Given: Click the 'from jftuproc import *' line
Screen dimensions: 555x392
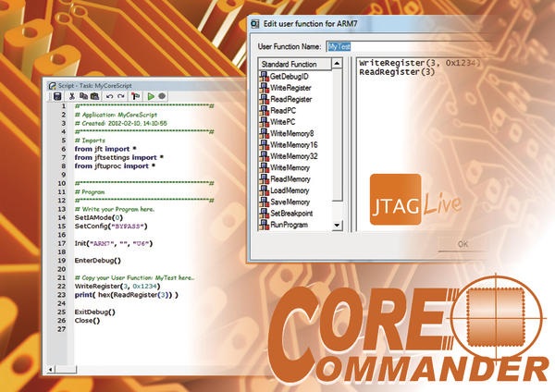Looking at the screenshot, I should point(115,165).
